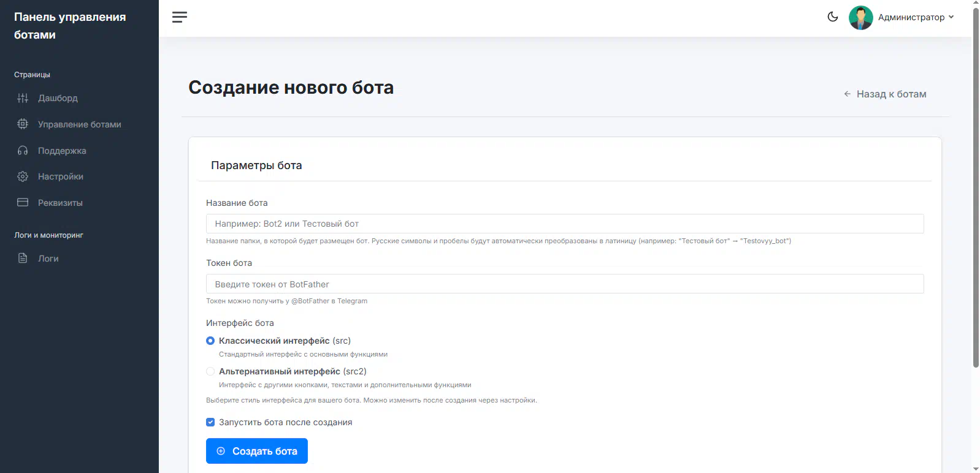Select Альтернативный интерфейс radio button

pos(210,371)
